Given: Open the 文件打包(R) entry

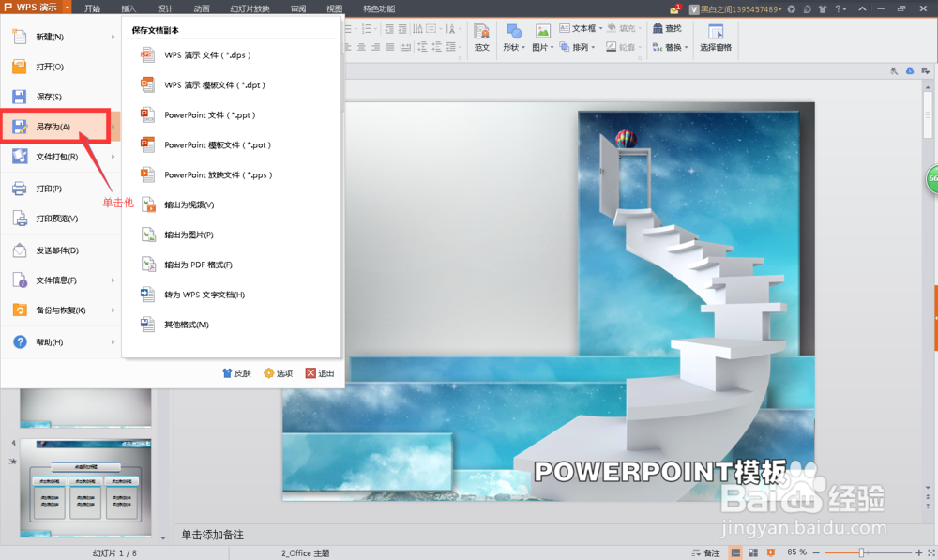Looking at the screenshot, I should (60, 157).
